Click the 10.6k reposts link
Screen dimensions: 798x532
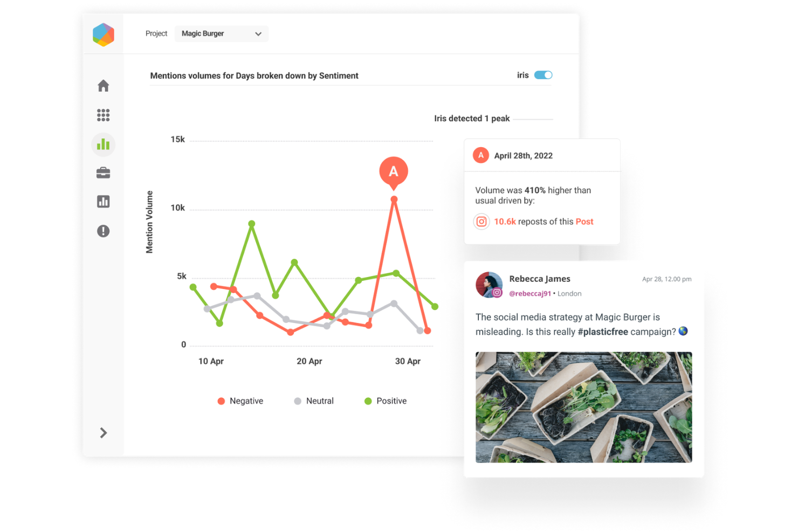point(505,221)
